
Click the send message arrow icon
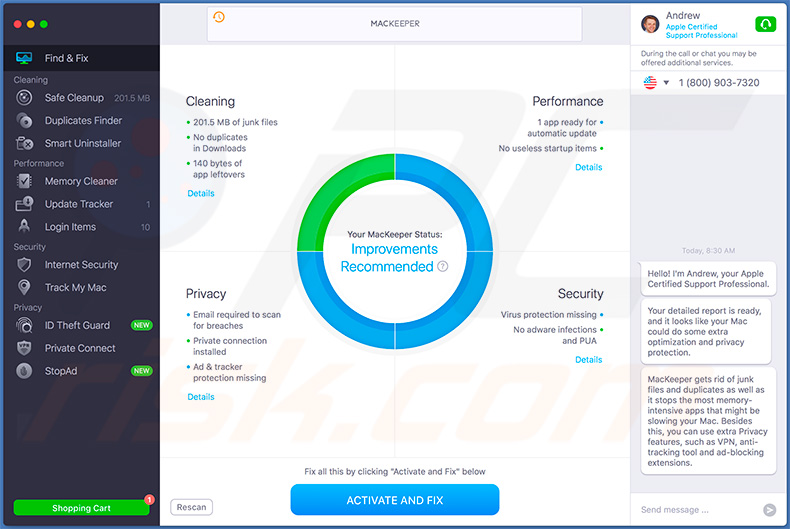[x=769, y=510]
